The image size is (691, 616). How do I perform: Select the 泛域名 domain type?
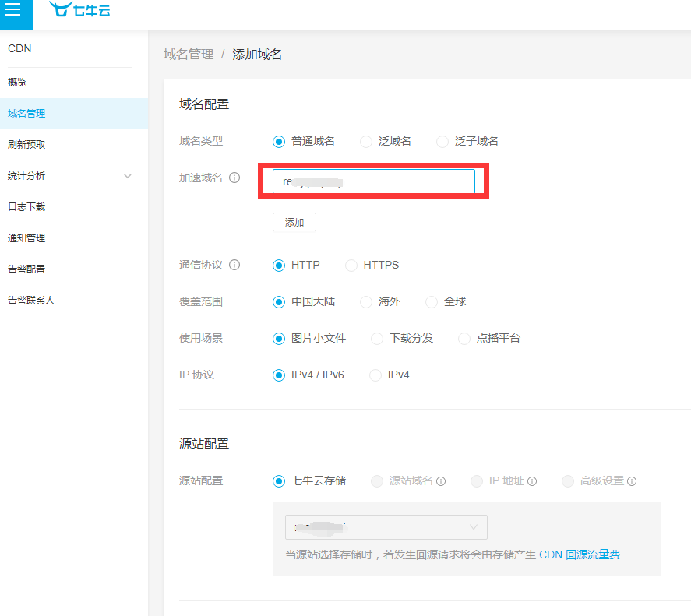[x=366, y=142]
